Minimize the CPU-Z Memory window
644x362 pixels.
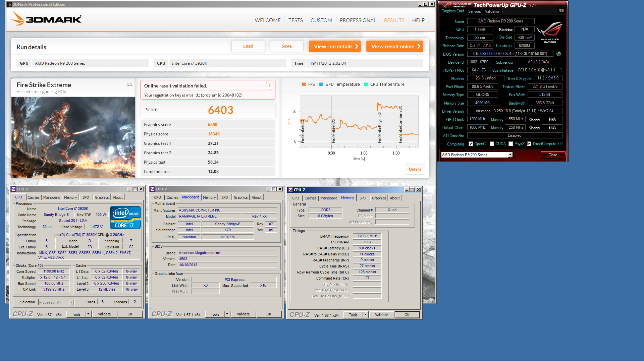point(406,190)
